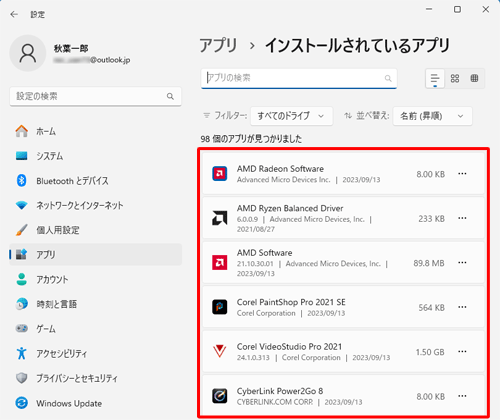The height and width of the screenshot is (420, 500).
Task: Maximize the settings window
Action: (x=457, y=9)
